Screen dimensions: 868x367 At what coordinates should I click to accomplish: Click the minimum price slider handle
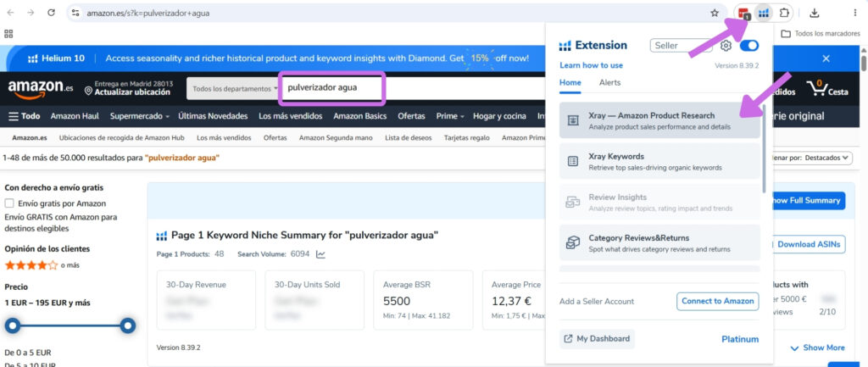(x=12, y=325)
